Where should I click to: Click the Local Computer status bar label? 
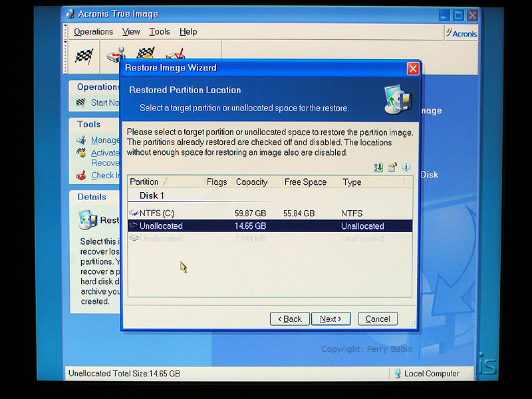coord(432,374)
